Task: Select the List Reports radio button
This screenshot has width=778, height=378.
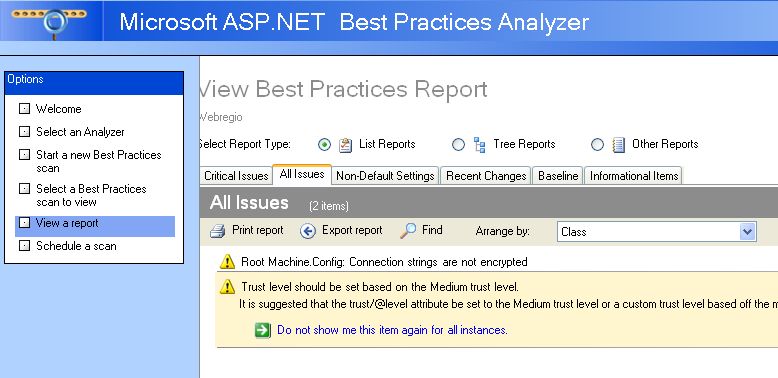Action: click(324, 144)
